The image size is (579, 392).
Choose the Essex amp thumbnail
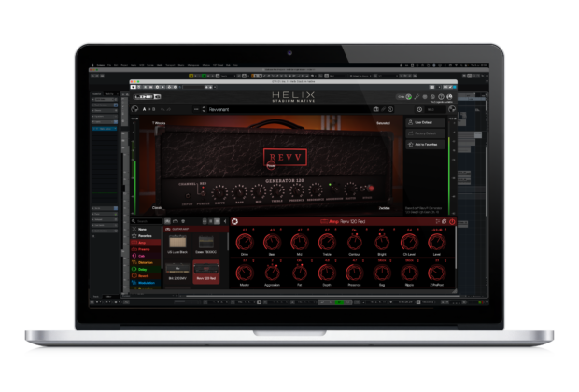click(206, 244)
